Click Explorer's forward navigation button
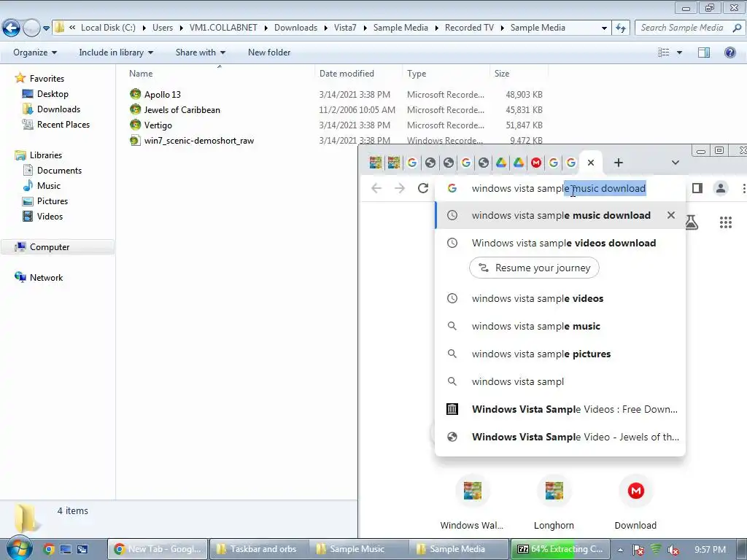 pos(31,28)
